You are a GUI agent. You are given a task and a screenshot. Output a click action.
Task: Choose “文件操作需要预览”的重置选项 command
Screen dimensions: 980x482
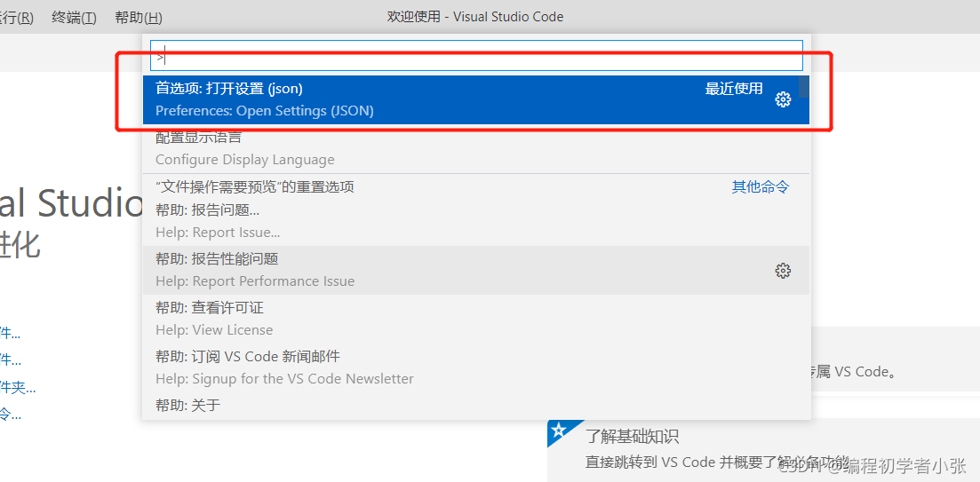click(476, 186)
